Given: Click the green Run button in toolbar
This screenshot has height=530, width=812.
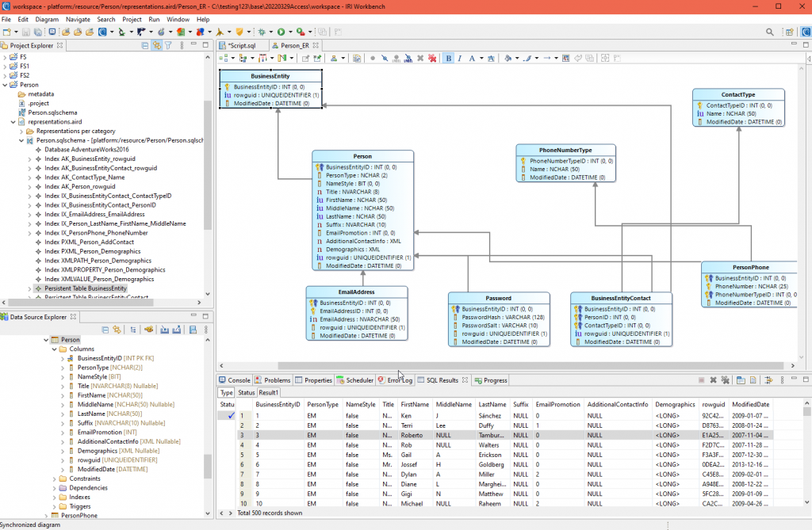Looking at the screenshot, I should click(x=281, y=32).
